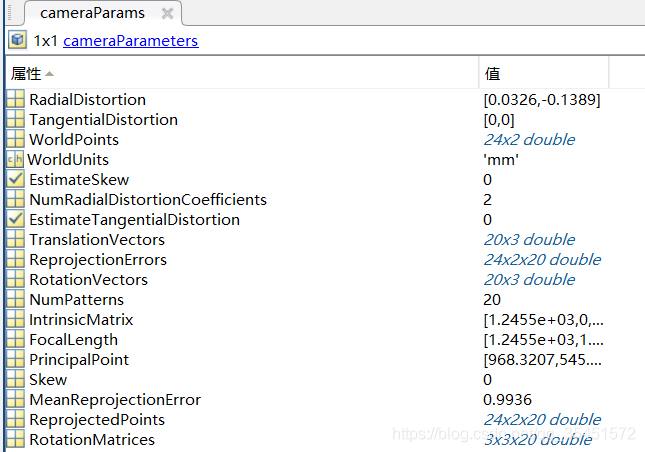Click the IntrinsicMatrix grid icon
The image size is (645, 452).
15,320
